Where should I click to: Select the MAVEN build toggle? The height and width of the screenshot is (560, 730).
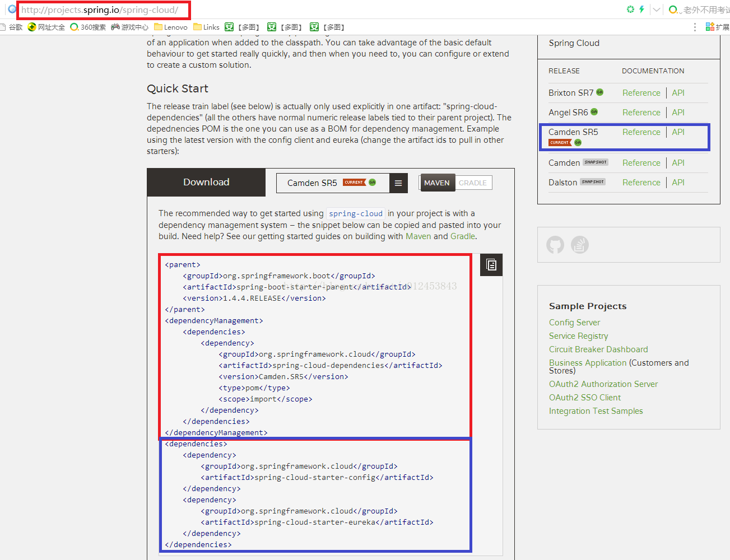click(437, 183)
